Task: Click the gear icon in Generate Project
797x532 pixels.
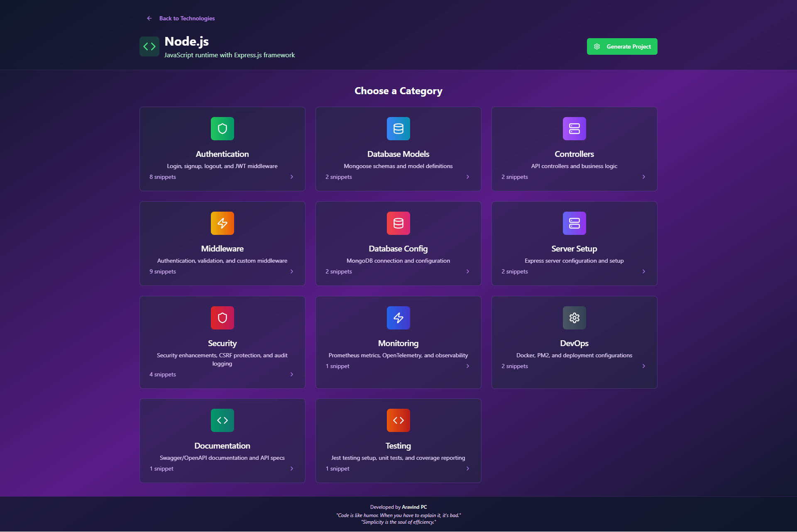Action: click(x=597, y=46)
